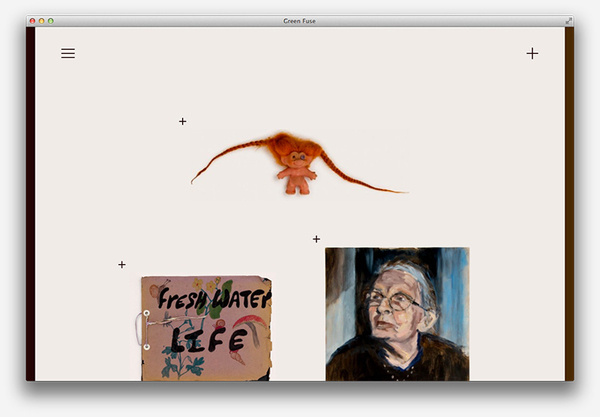600x417 pixels.
Task: Open the hamburger menu icon
Action: coord(68,53)
